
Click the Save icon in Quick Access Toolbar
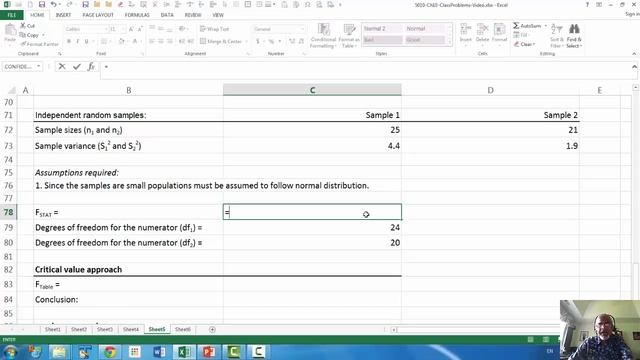click(42, 4)
